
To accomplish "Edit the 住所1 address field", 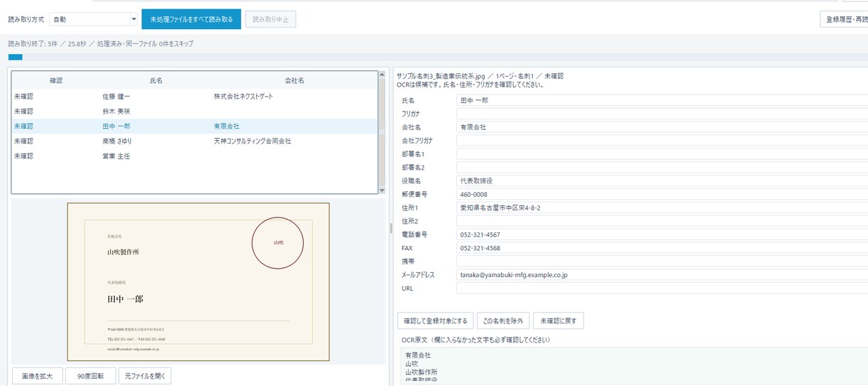I will [x=662, y=208].
